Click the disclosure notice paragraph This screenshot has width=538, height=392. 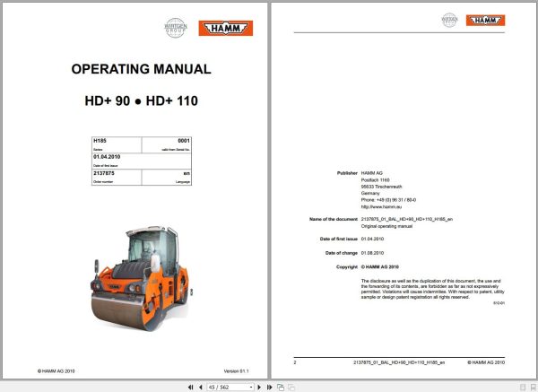click(433, 289)
